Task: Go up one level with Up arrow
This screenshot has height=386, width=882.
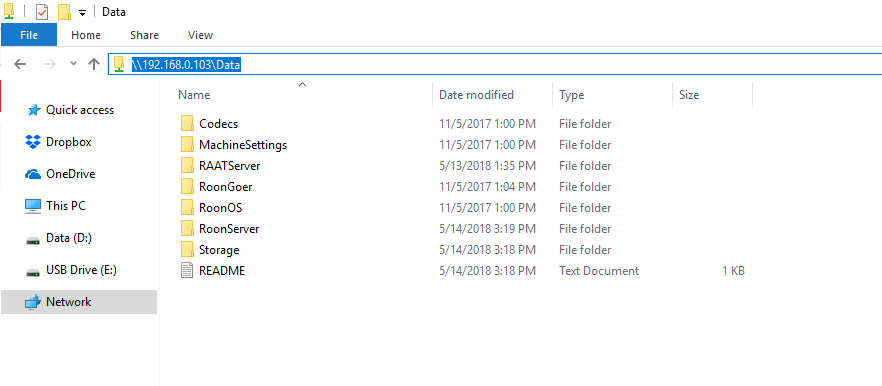Action: pyautogui.click(x=94, y=64)
